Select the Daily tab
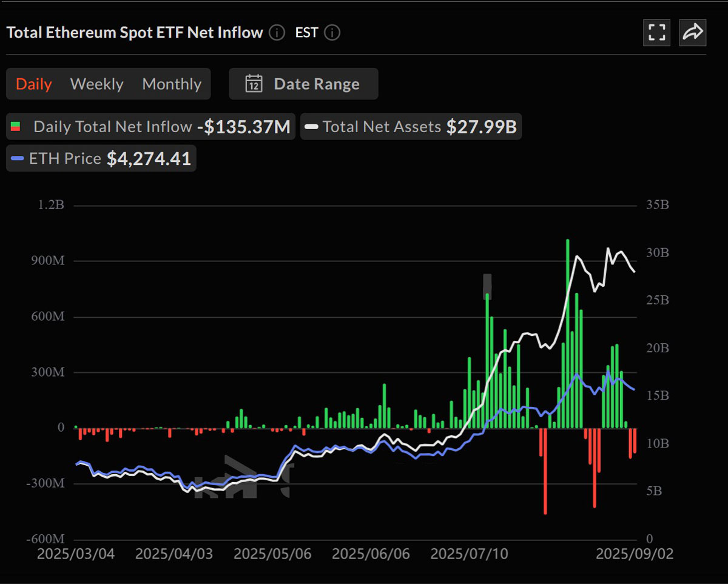Image resolution: width=728 pixels, height=584 pixels. point(33,84)
